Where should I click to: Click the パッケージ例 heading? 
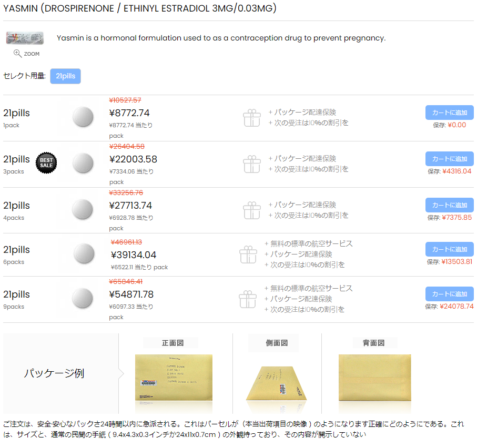pyautogui.click(x=54, y=373)
